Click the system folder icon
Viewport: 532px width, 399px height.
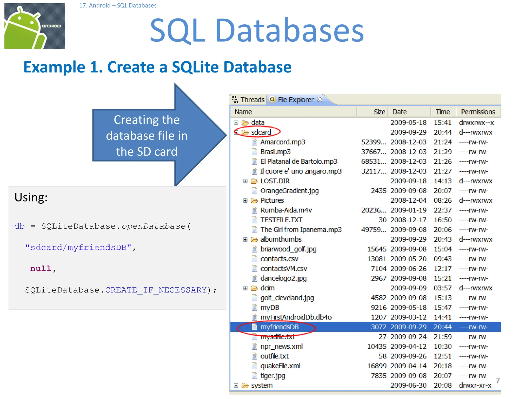(x=245, y=385)
